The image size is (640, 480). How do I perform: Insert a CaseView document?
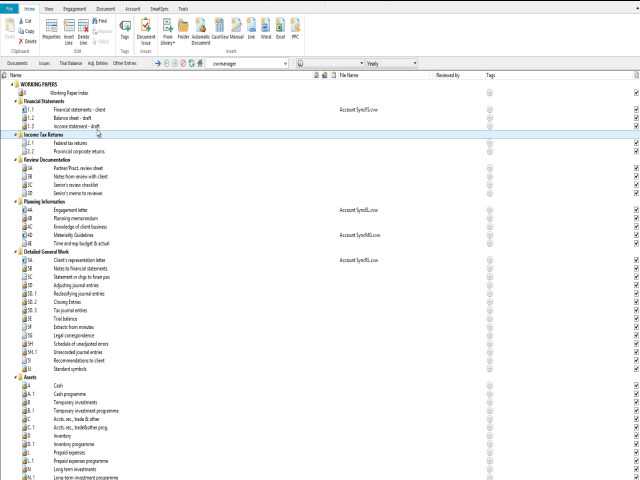(x=220, y=29)
